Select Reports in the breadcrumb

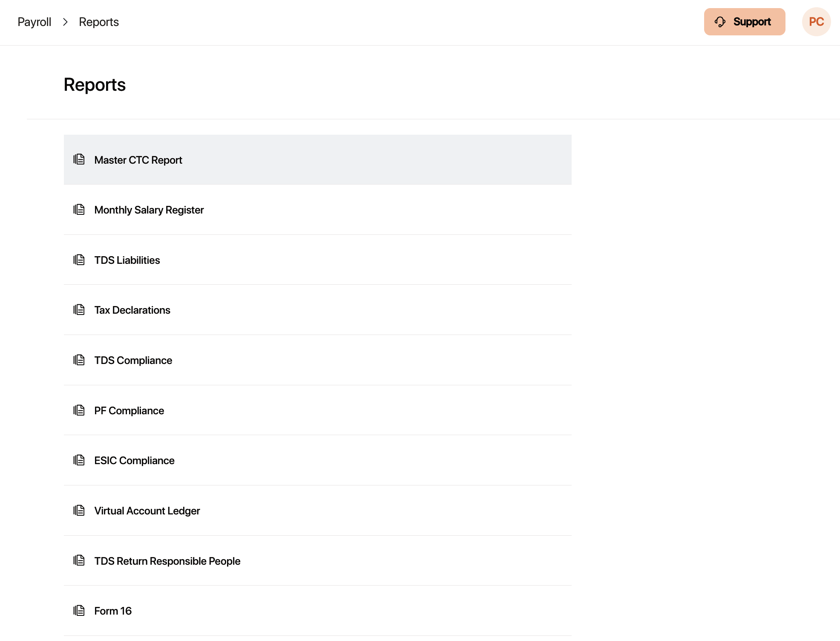99,22
